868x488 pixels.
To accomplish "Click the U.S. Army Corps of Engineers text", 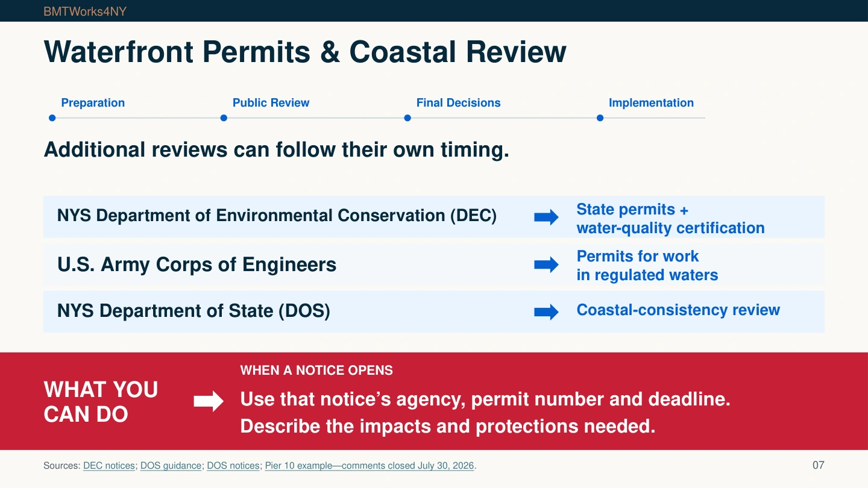I will (197, 264).
